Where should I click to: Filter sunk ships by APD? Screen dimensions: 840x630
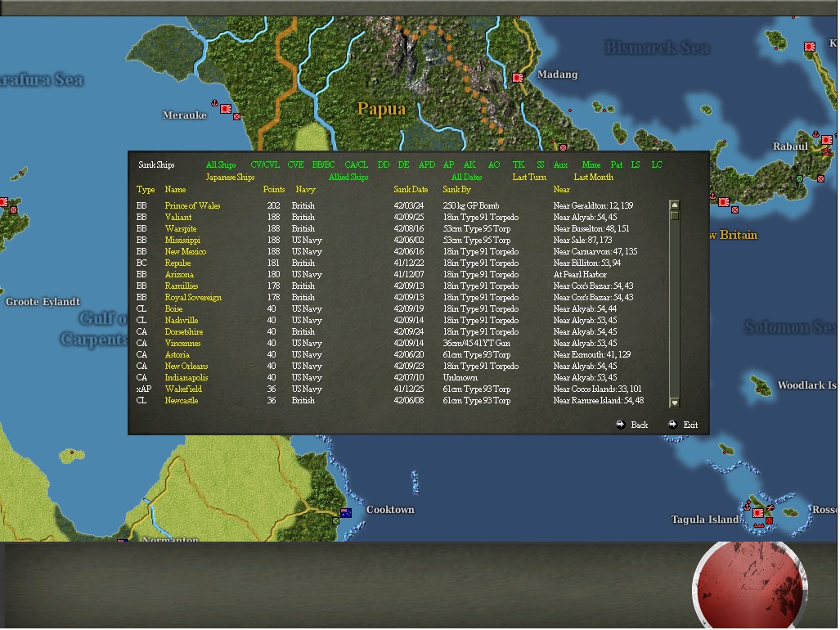pos(427,164)
